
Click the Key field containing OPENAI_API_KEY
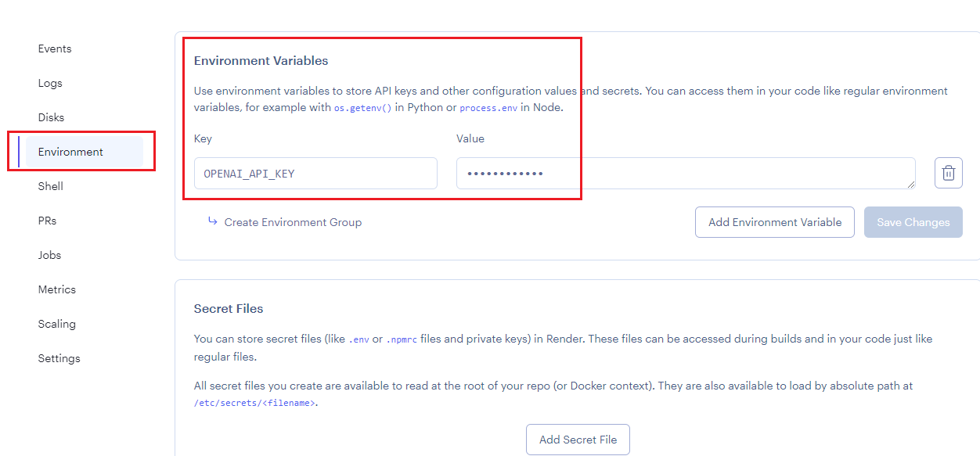[x=315, y=173]
